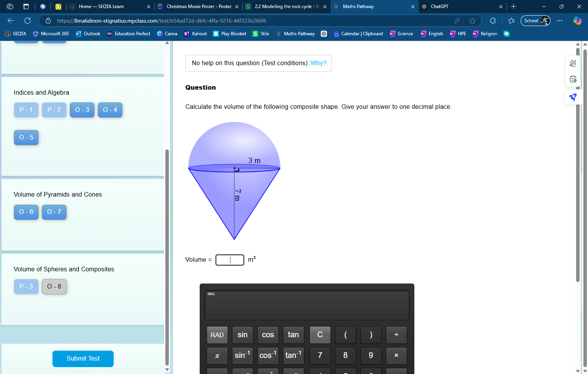This screenshot has height=374, width=588.
Task: Launch the Copilot sidebar icon
Action: [x=577, y=21]
